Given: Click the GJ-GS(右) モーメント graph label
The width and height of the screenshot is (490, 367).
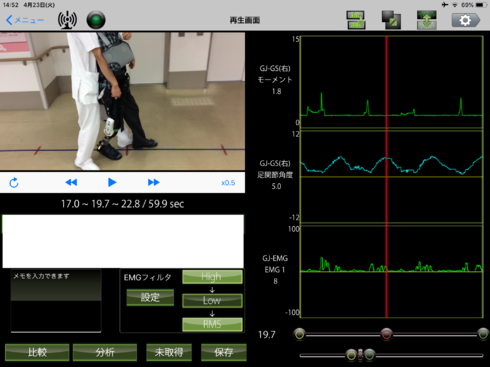Looking at the screenshot, I should (x=275, y=80).
